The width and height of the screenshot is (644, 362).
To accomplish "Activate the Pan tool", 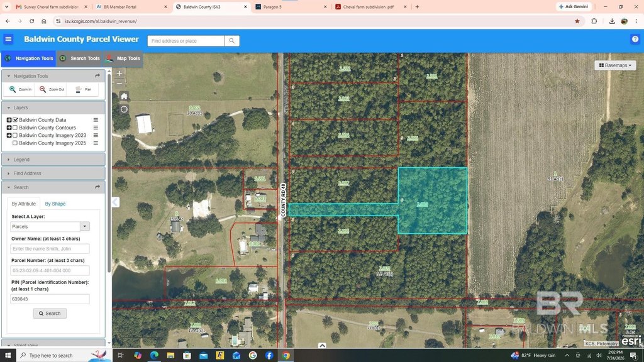I will (84, 89).
